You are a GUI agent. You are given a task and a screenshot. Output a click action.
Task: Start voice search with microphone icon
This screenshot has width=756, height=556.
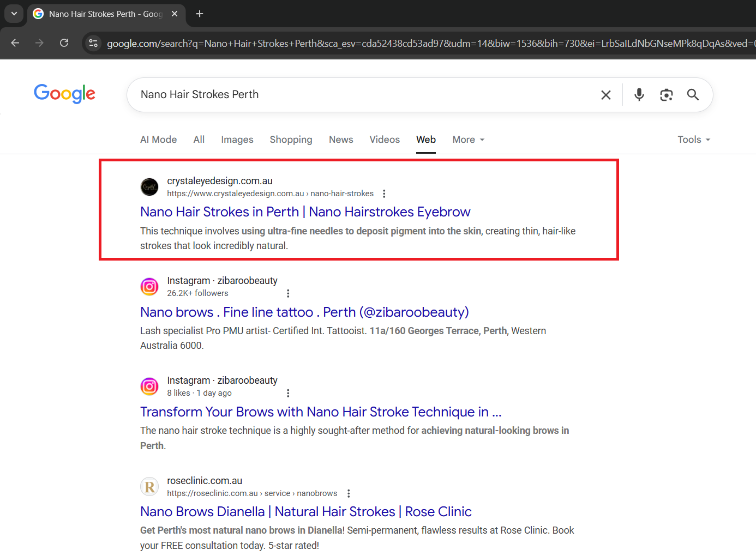point(639,95)
